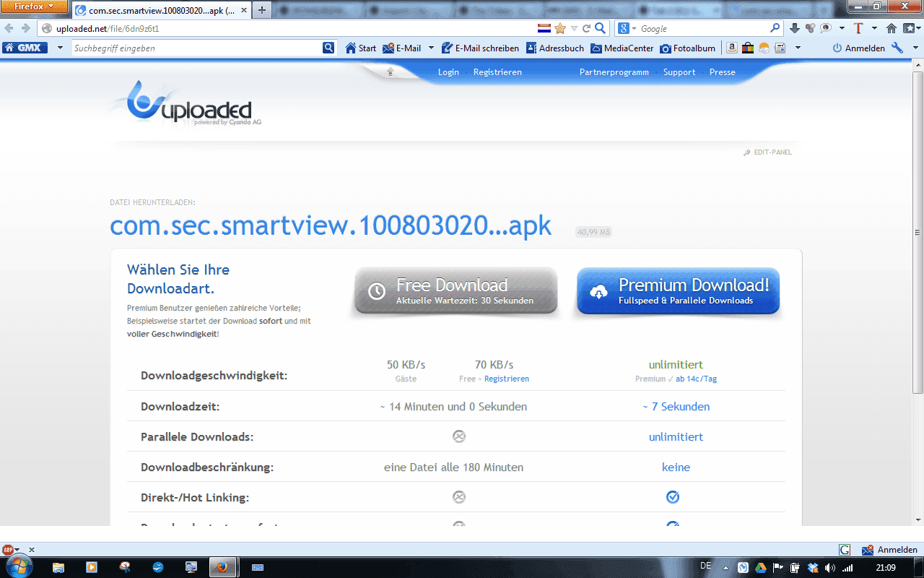Click the chat bubbles toolbar icon

[826, 28]
